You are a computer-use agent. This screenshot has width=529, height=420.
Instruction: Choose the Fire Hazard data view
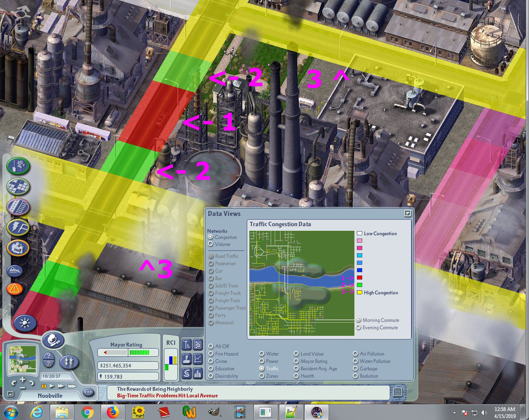(211, 353)
